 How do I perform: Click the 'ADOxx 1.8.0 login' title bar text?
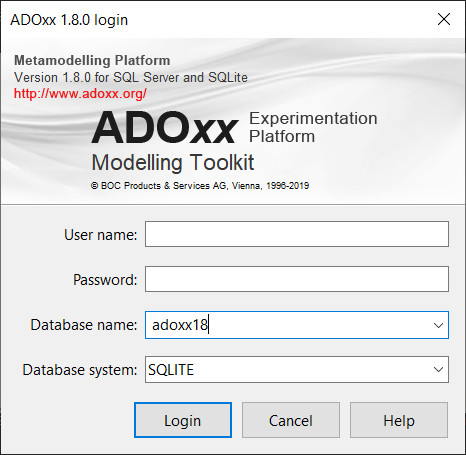point(69,20)
